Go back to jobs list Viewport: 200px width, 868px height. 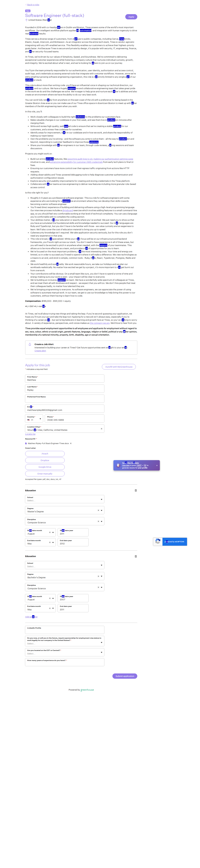[33, 5]
